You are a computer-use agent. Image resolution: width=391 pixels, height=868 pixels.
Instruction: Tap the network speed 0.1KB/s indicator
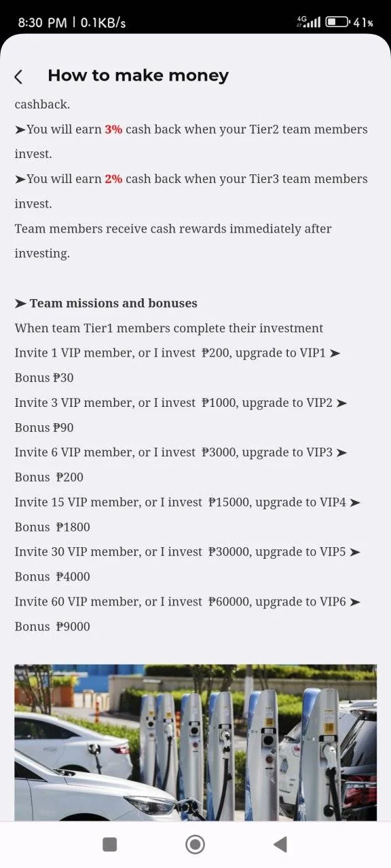point(103,22)
